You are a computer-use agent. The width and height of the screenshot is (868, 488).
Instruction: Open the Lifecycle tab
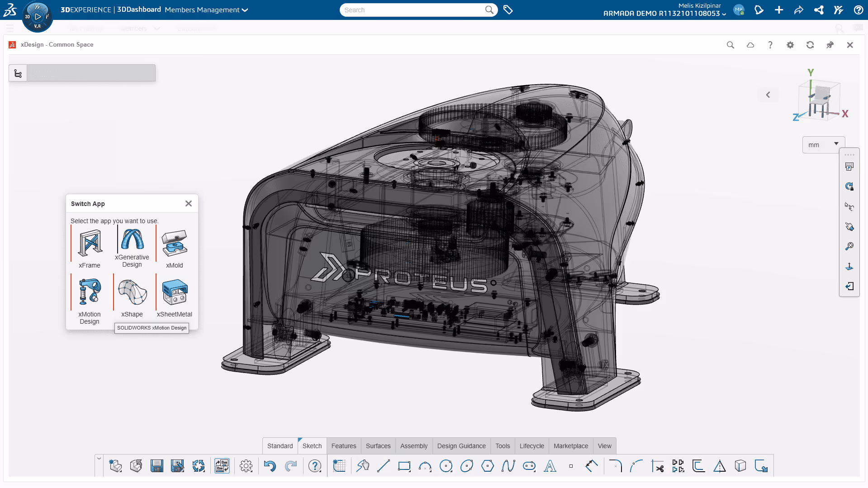(532, 446)
